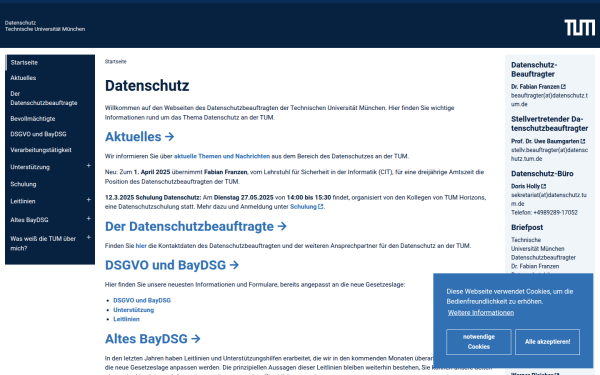The image size is (600, 375).
Task: Open 'DSGVO und BayDSG →' heading link
Action: point(172,265)
